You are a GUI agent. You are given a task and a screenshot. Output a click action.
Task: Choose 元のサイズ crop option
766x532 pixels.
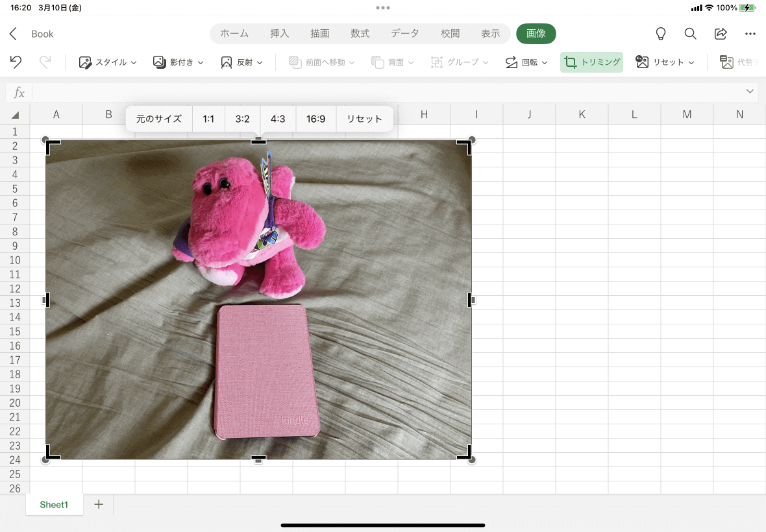point(159,119)
